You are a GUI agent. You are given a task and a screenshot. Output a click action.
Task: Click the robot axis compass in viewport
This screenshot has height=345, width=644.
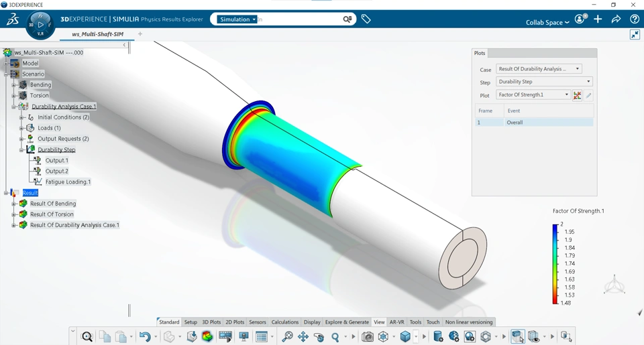point(614,284)
